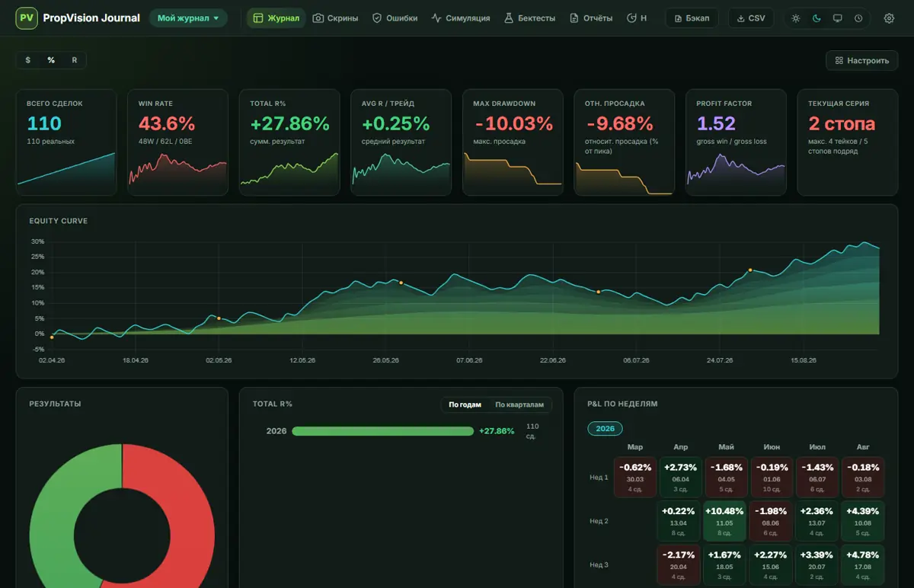Viewport: 914px width, 588px height.
Task: Select dark theme moon icon
Action: click(x=817, y=18)
